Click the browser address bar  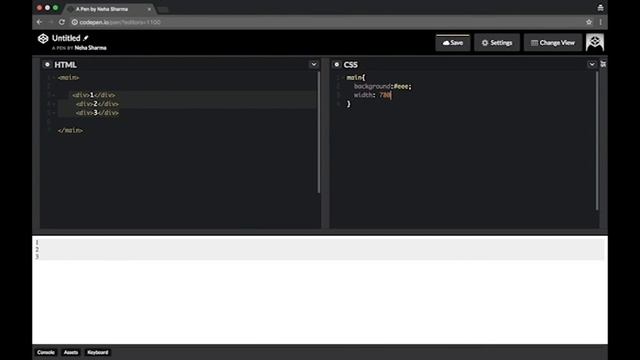[327, 22]
